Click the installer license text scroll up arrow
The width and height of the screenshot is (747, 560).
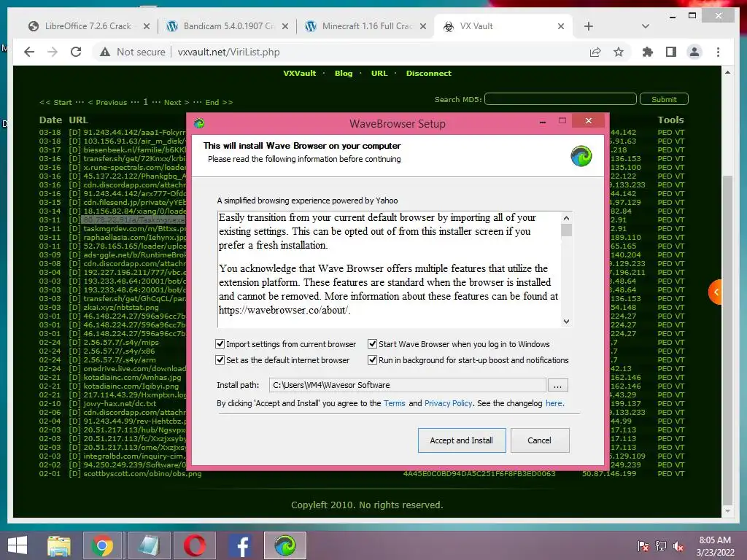click(x=566, y=218)
